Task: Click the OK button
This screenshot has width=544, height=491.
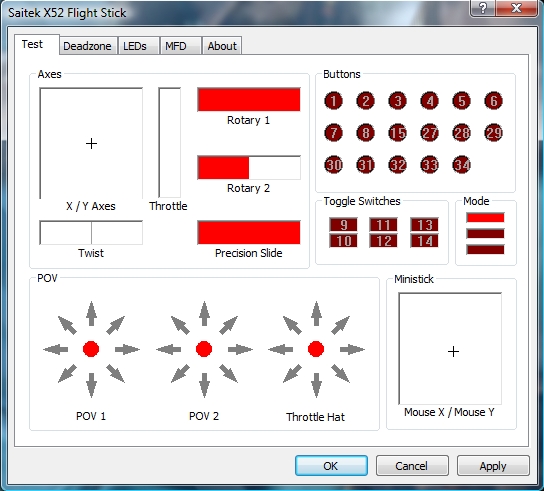Action: click(x=331, y=466)
